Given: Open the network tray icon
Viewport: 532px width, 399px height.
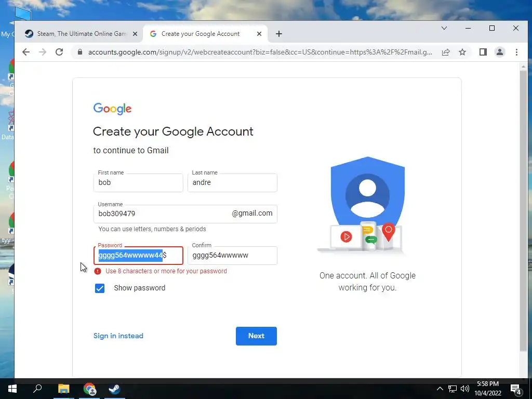Looking at the screenshot, I should [x=453, y=389].
